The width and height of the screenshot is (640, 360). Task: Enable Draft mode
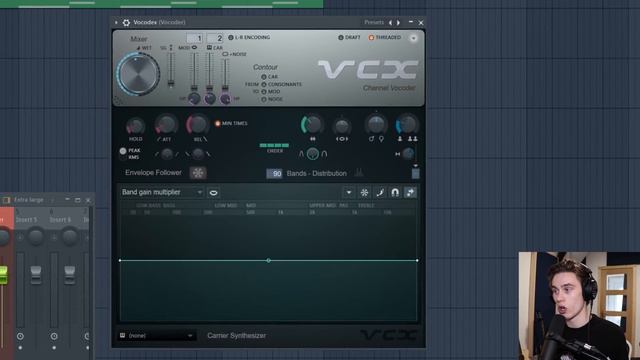pos(349,37)
